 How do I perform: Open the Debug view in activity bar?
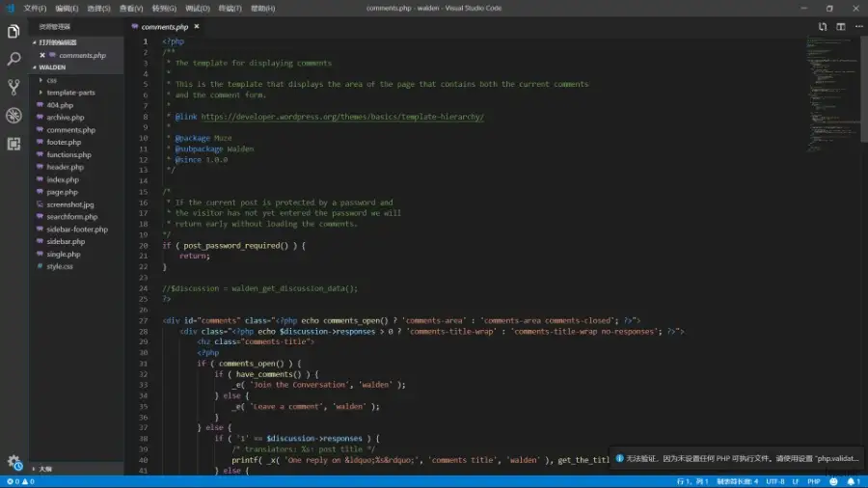pos(14,116)
